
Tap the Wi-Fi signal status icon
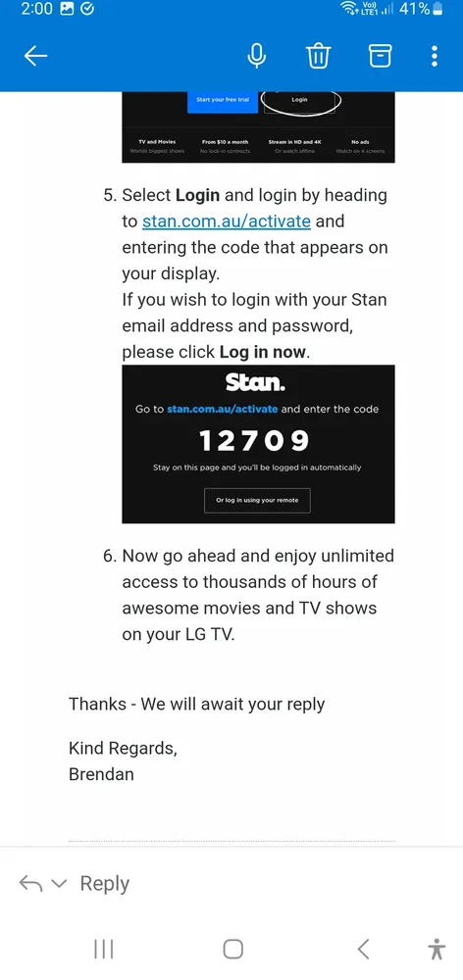[347, 9]
